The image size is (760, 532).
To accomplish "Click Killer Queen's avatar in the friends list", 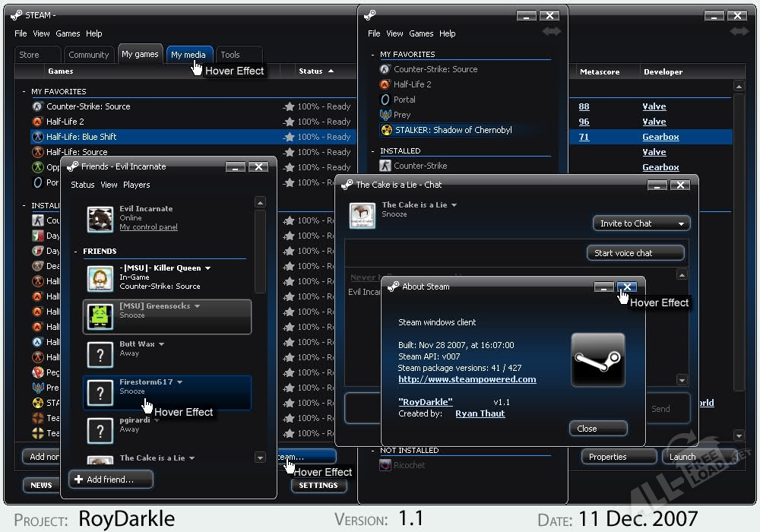I will 100,277.
